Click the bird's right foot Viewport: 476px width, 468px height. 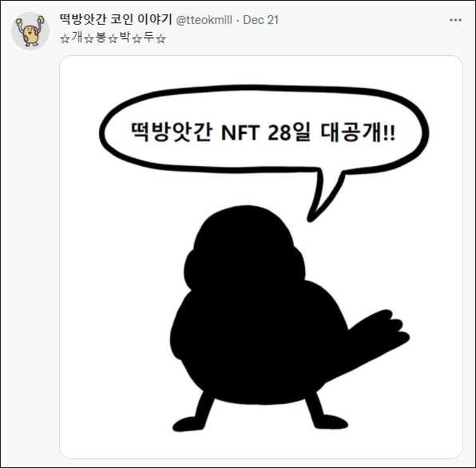pos(327,418)
